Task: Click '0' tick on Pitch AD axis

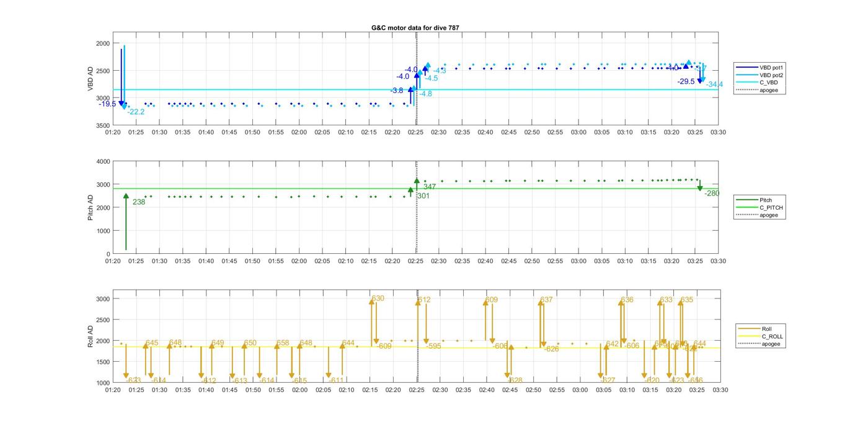Action: click(x=108, y=254)
